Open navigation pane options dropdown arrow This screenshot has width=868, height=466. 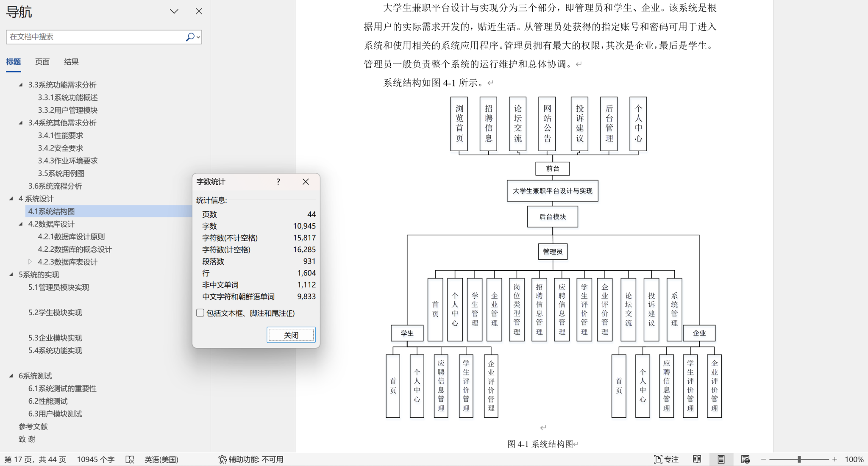(x=174, y=11)
